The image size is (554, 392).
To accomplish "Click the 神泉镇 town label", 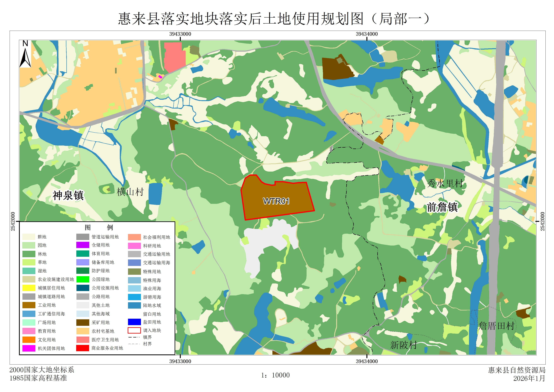I will coord(68,195).
